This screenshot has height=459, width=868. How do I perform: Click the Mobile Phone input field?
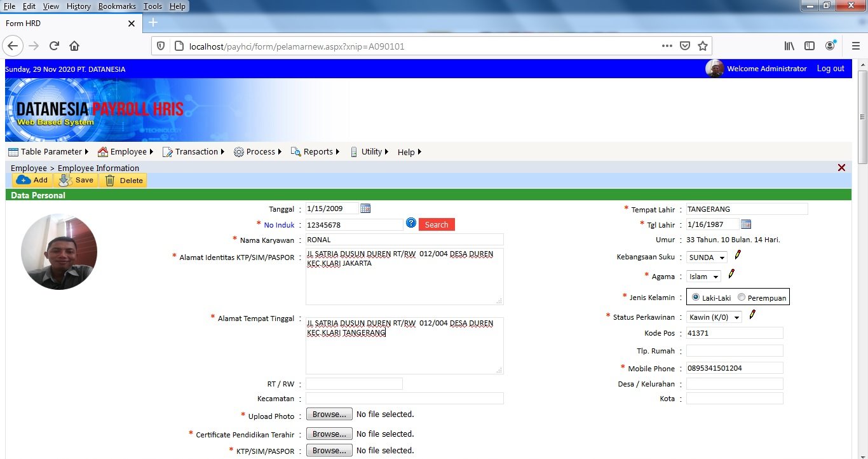(x=735, y=368)
